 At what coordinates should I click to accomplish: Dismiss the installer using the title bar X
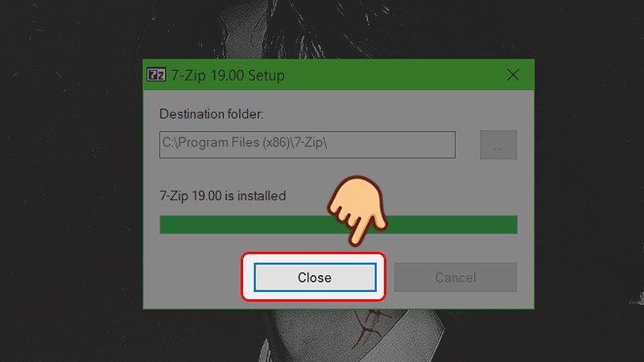pyautogui.click(x=513, y=75)
